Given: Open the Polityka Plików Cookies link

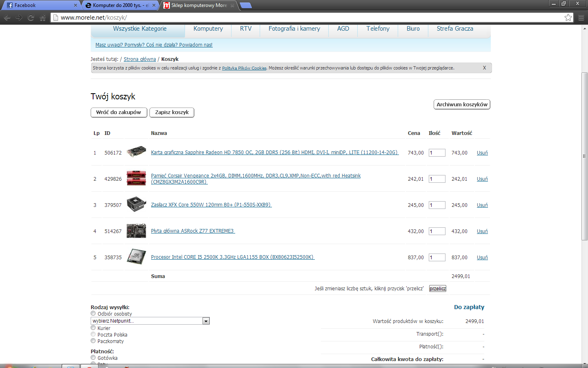Looking at the screenshot, I should [x=244, y=68].
